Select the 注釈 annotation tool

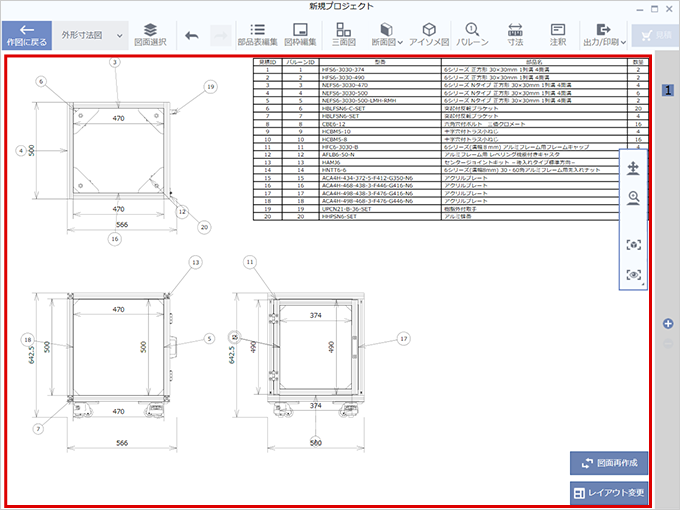pos(557,35)
